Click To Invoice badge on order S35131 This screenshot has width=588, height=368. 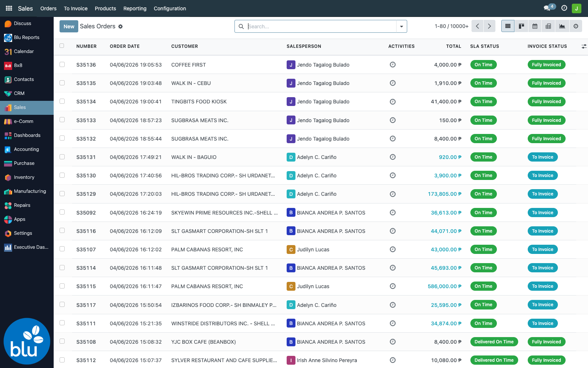coord(543,157)
